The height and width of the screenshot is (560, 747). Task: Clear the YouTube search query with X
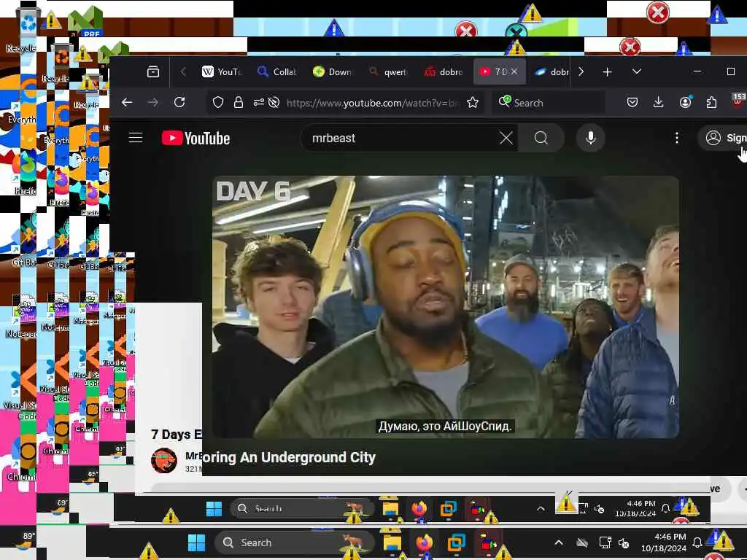(506, 138)
